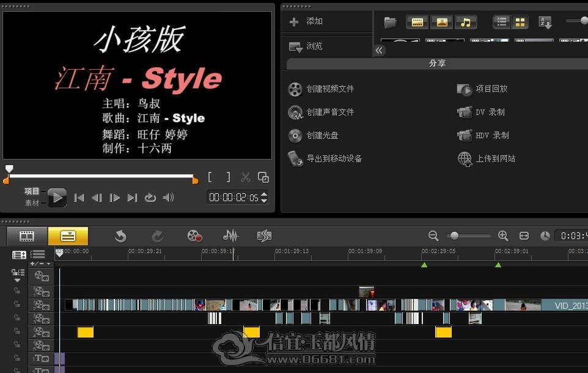Toggle audio files display in library
588x373 pixels.
click(466, 22)
